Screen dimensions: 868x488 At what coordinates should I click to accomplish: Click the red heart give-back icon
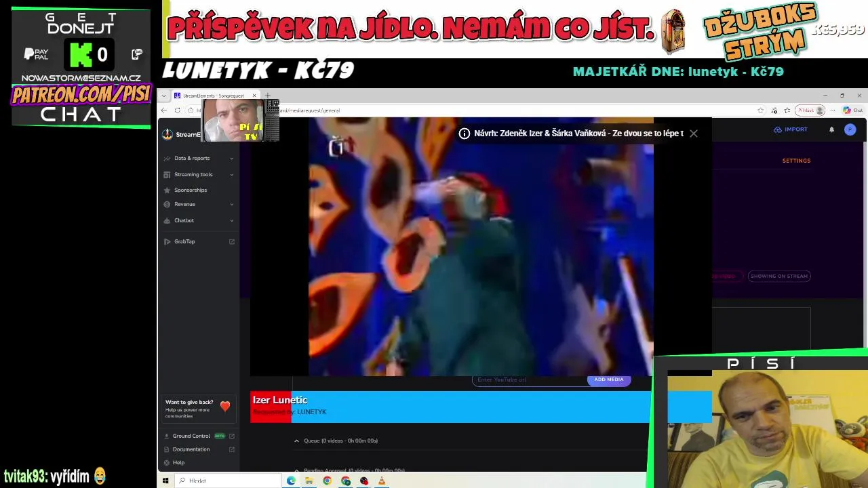click(225, 407)
